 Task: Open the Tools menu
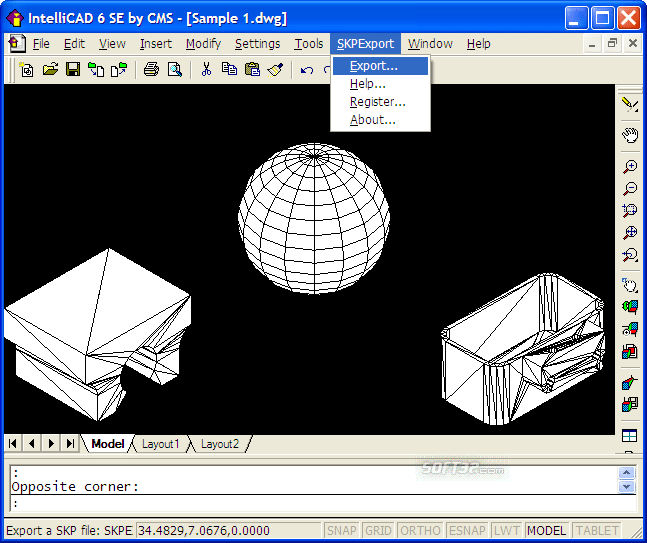pos(309,44)
